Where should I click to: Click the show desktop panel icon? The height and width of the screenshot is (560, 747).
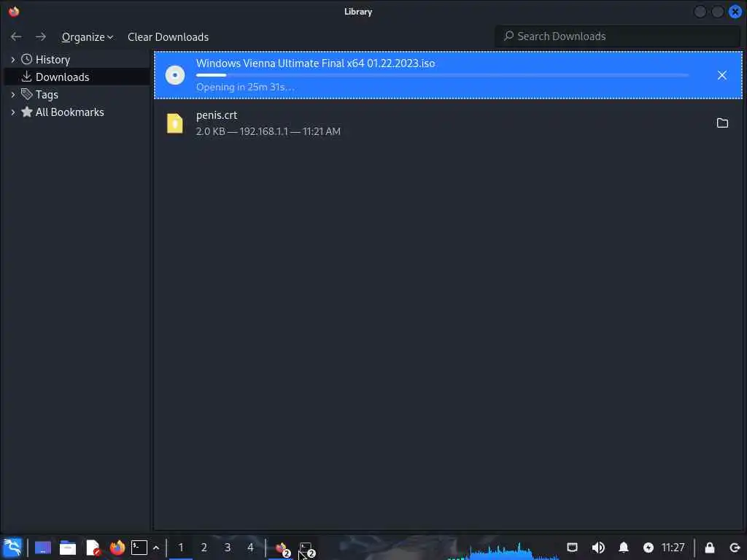coord(43,548)
